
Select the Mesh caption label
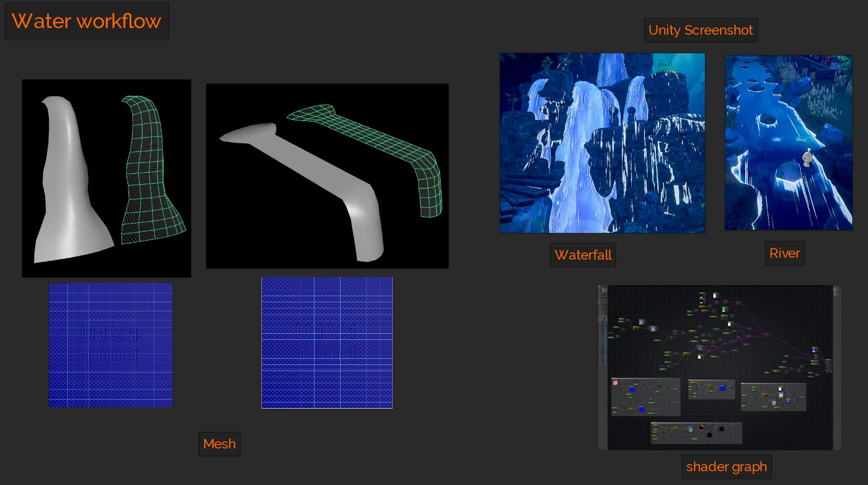pos(219,444)
